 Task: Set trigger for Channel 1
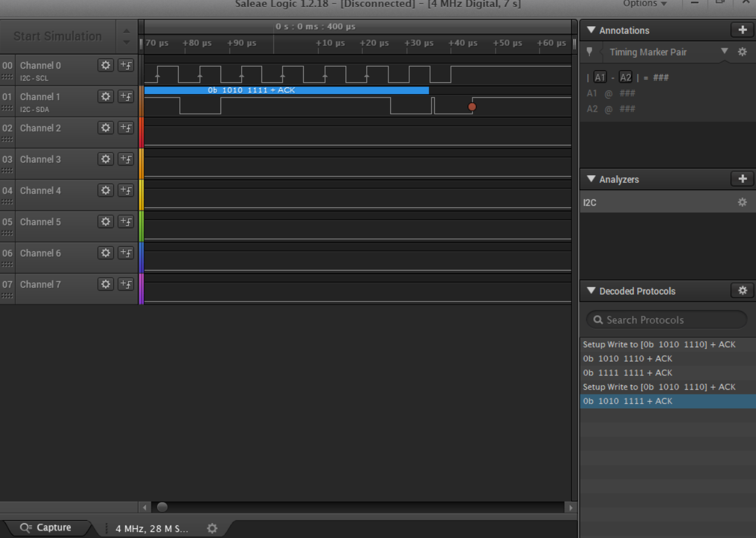(126, 97)
